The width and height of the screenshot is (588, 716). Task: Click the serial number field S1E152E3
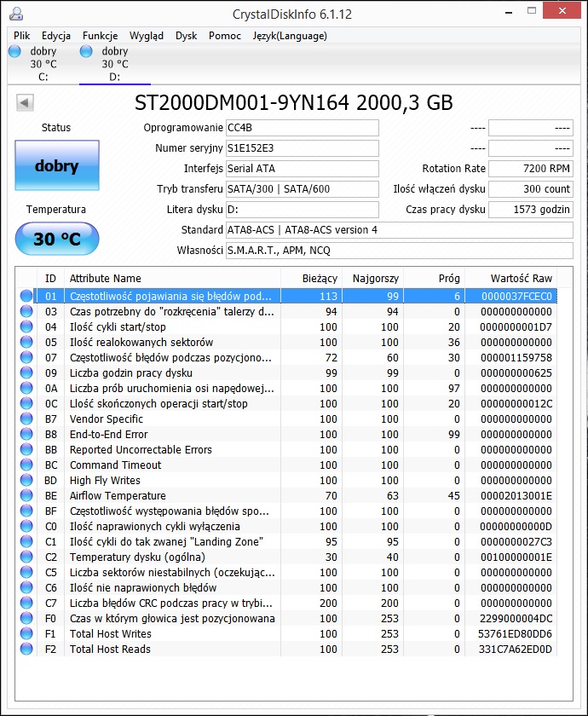(303, 148)
